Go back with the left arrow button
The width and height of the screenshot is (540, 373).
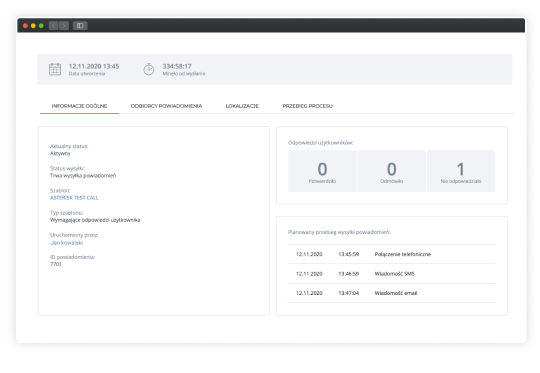click(53, 25)
